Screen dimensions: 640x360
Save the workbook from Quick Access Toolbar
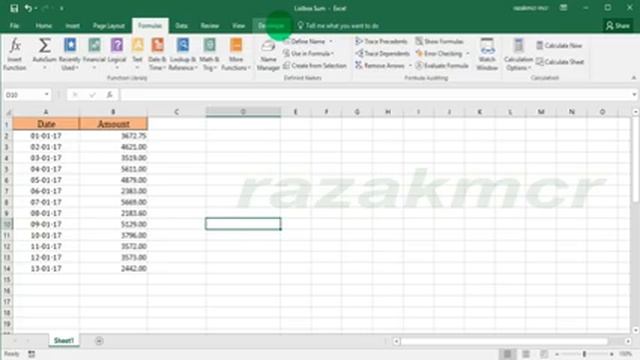tap(14, 8)
